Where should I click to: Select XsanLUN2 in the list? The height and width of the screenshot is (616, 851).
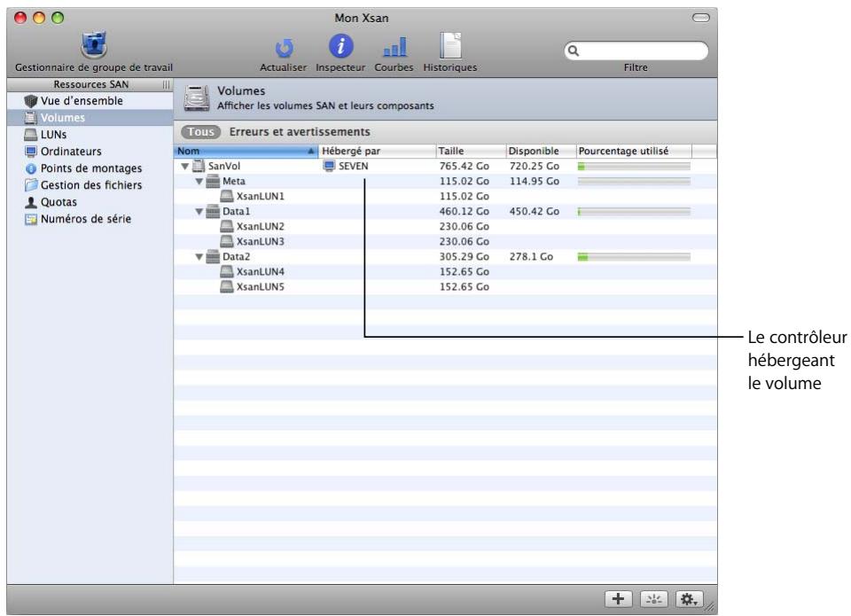(x=445, y=226)
